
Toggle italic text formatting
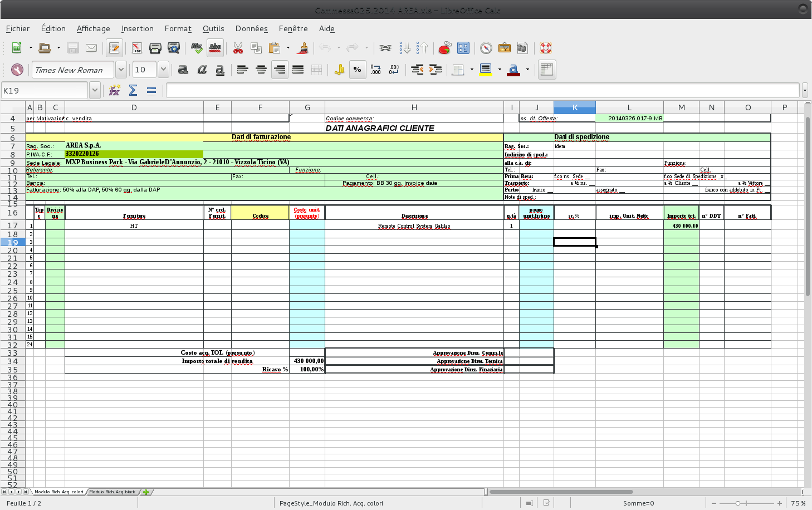202,70
